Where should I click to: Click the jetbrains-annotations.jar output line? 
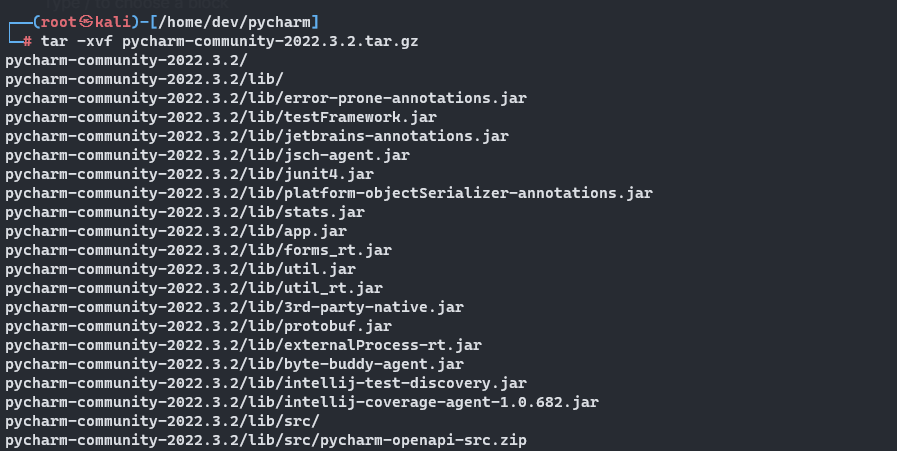256,136
